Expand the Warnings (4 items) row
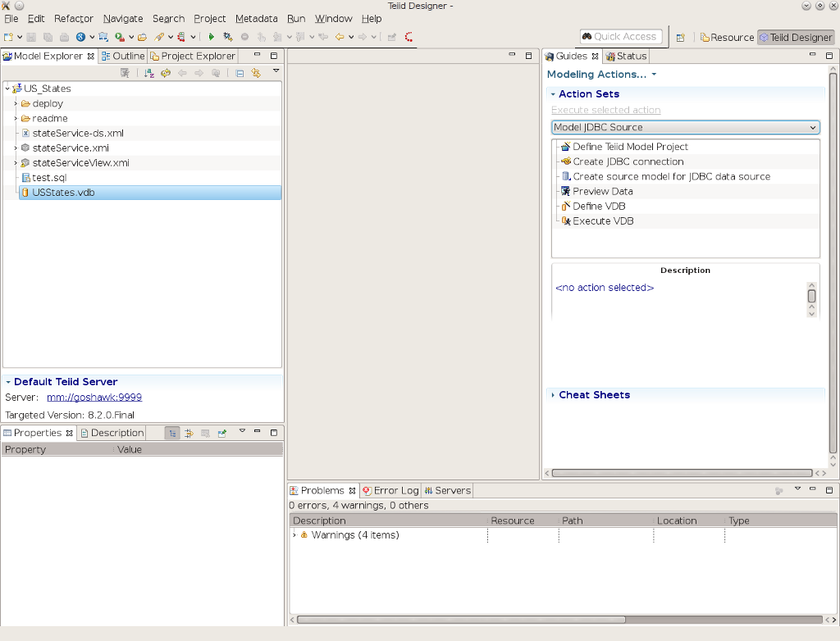This screenshot has width=840, height=641. pyautogui.click(x=294, y=535)
